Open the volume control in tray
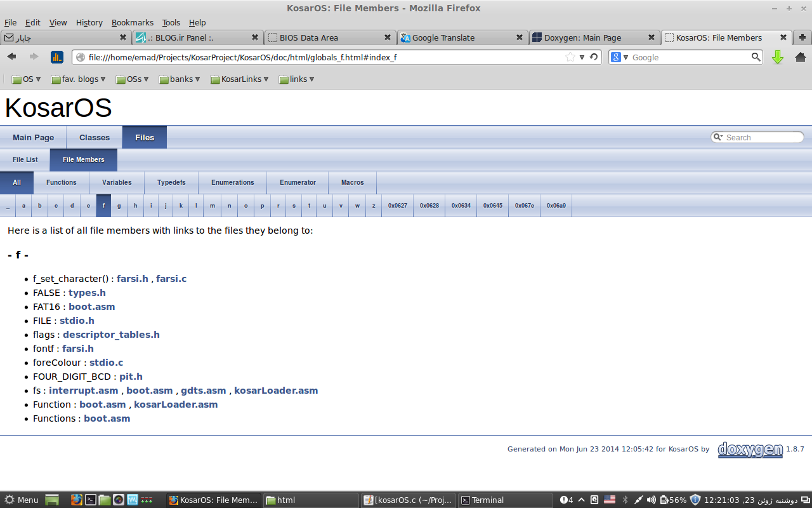812x508 pixels. point(652,500)
